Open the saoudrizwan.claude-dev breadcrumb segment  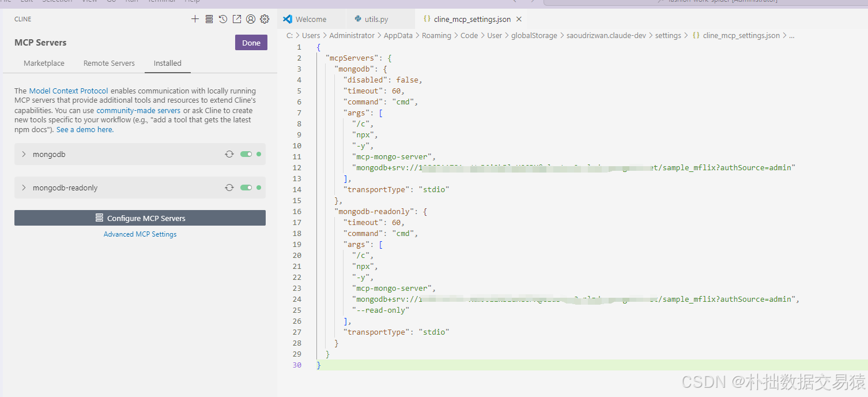(x=606, y=35)
